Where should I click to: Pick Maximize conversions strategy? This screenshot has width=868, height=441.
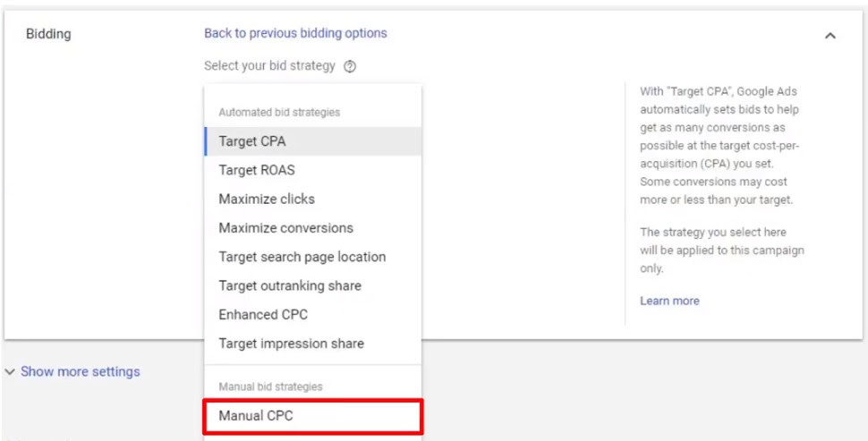[313, 228]
